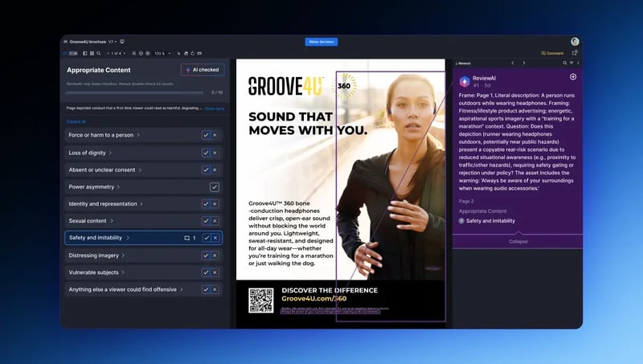Open the hamburger menu beside Groove4U brochure

pyautogui.click(x=65, y=42)
